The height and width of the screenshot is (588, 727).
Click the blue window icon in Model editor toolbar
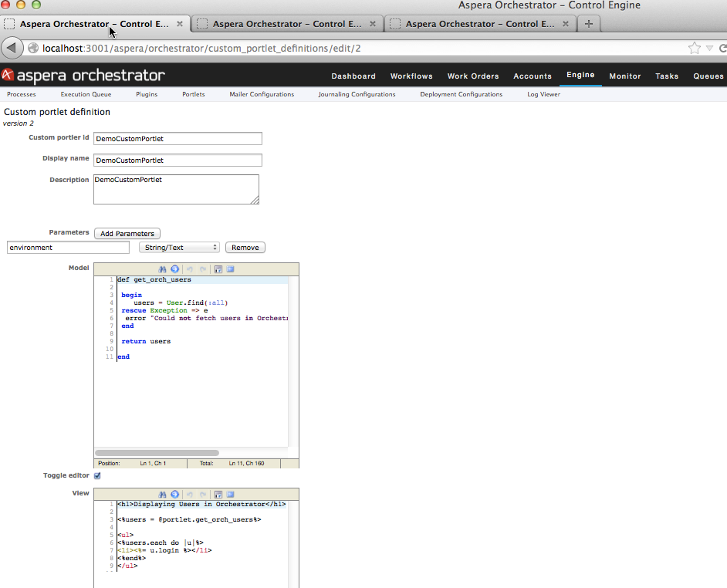click(231, 269)
